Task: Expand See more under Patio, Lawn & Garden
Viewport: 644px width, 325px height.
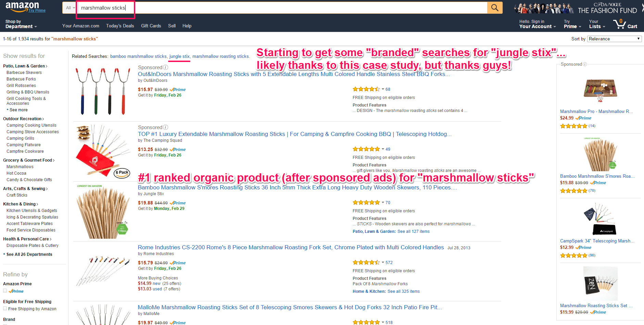Action: [17, 110]
